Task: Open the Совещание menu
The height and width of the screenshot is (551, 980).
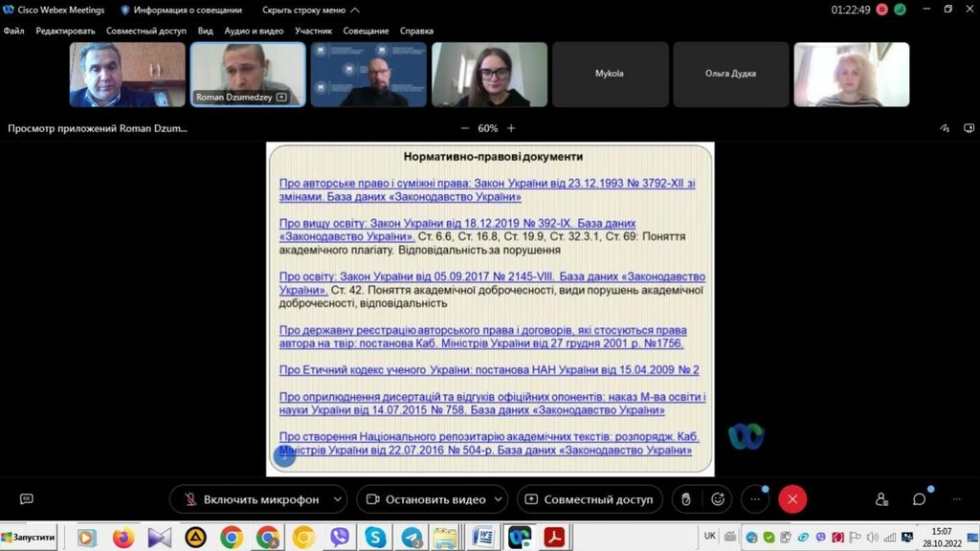Action: click(365, 31)
